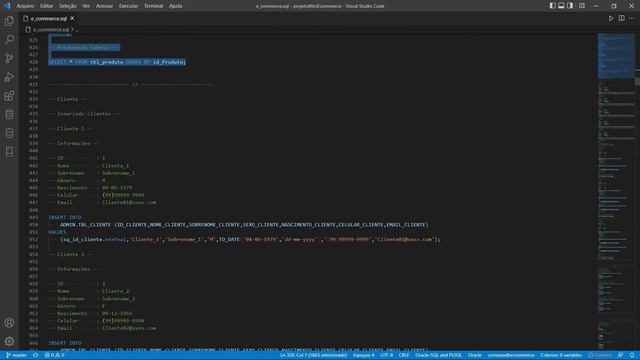The image size is (640, 360).
Task: Run the current SQL file with play button
Action: tap(611, 18)
